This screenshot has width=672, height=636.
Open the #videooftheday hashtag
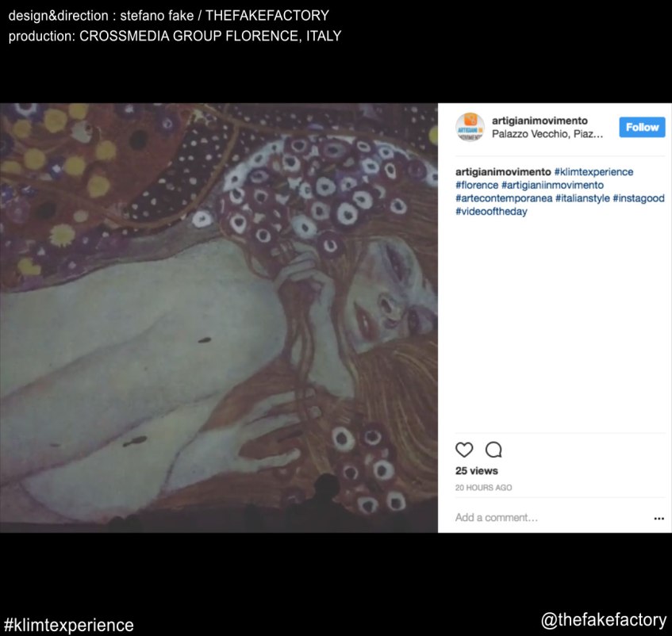click(491, 213)
